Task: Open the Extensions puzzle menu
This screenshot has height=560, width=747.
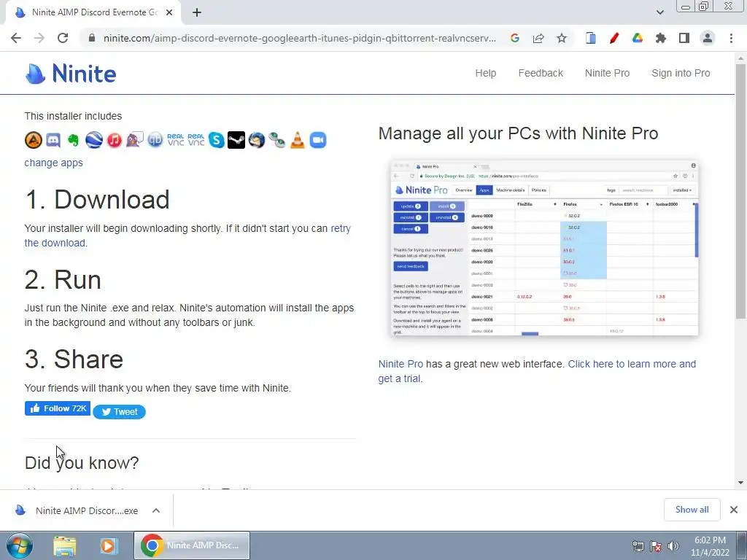Action: (x=661, y=38)
